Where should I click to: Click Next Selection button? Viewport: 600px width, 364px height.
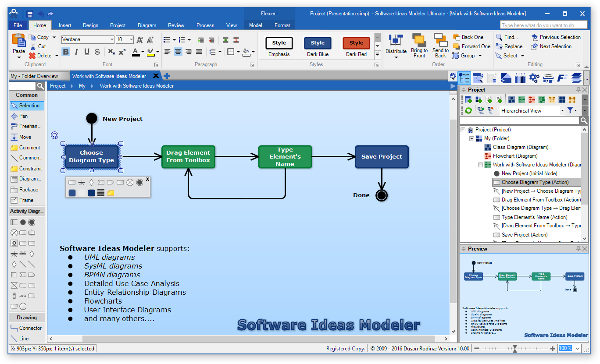point(551,46)
